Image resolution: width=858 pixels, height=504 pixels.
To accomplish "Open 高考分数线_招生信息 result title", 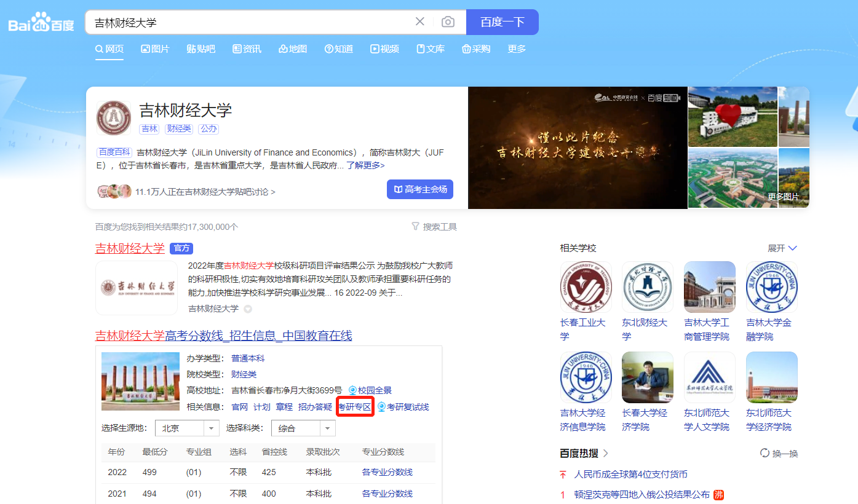I will pyautogui.click(x=223, y=336).
